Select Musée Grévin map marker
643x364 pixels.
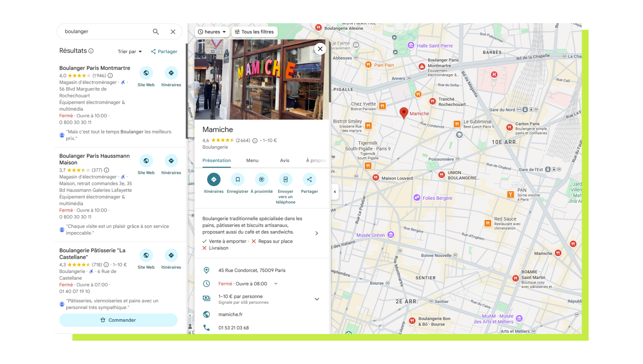click(x=391, y=235)
